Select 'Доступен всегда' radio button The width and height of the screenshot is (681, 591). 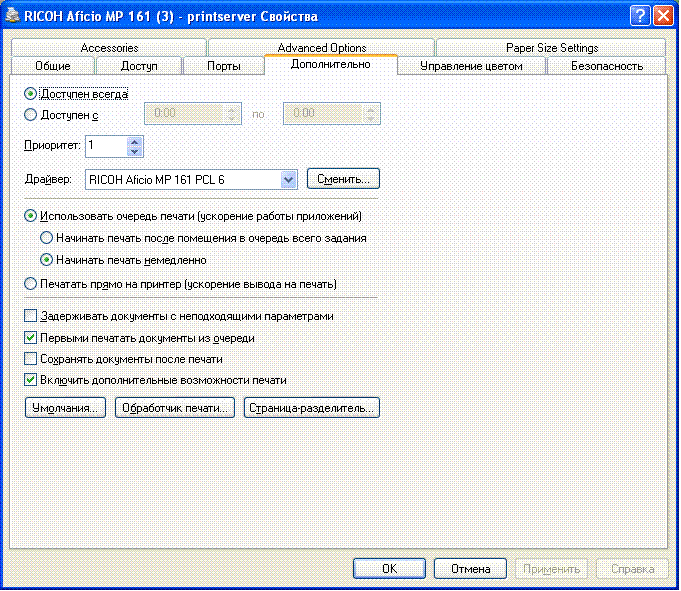pyautogui.click(x=30, y=94)
